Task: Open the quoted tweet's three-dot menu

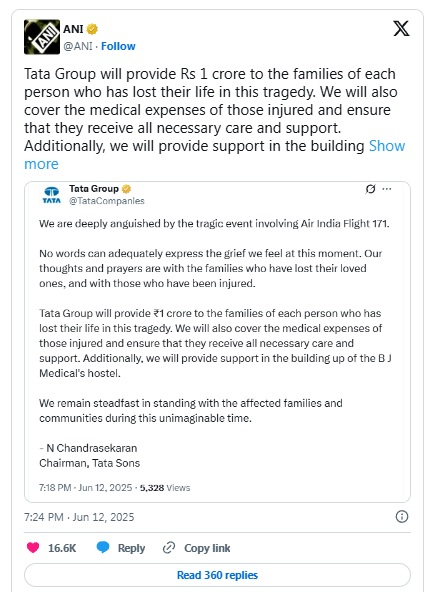Action: (387, 189)
